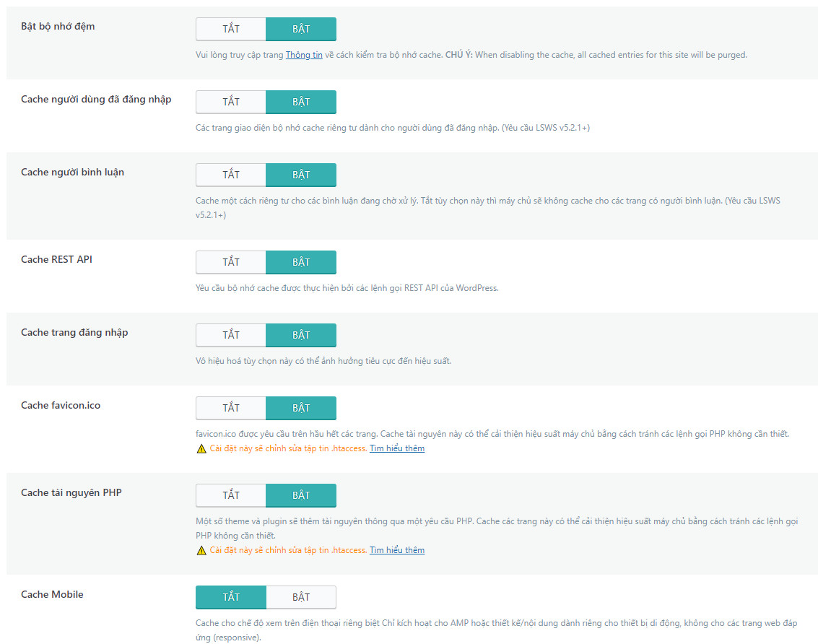The height and width of the screenshot is (644, 818).
Task: Select TẮT for Cache Mobile
Action: pyautogui.click(x=231, y=597)
